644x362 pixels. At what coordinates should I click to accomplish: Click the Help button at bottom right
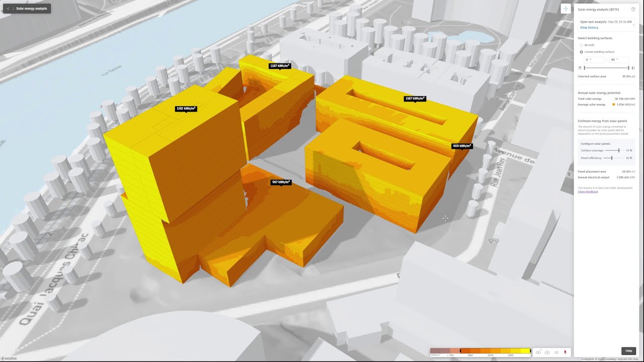pyautogui.click(x=628, y=350)
